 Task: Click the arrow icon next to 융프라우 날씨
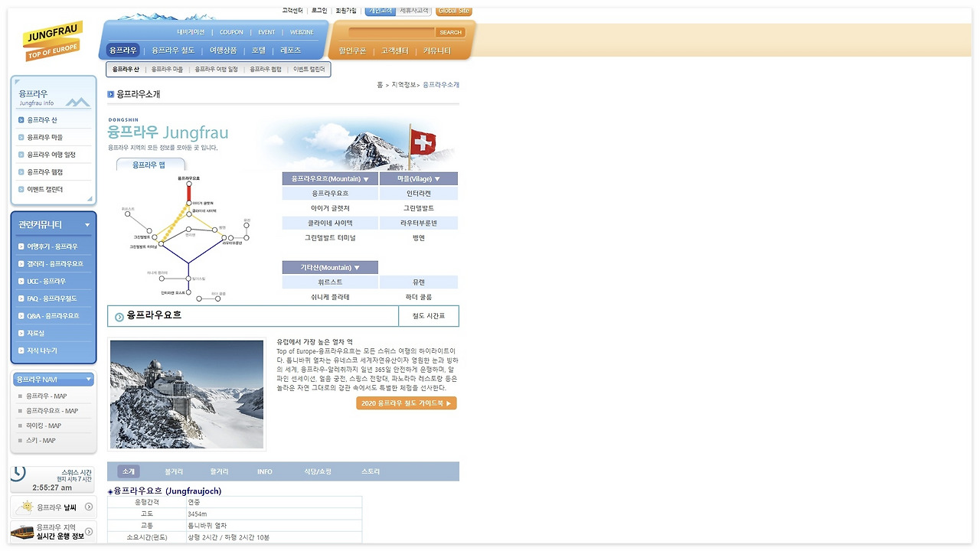90,507
